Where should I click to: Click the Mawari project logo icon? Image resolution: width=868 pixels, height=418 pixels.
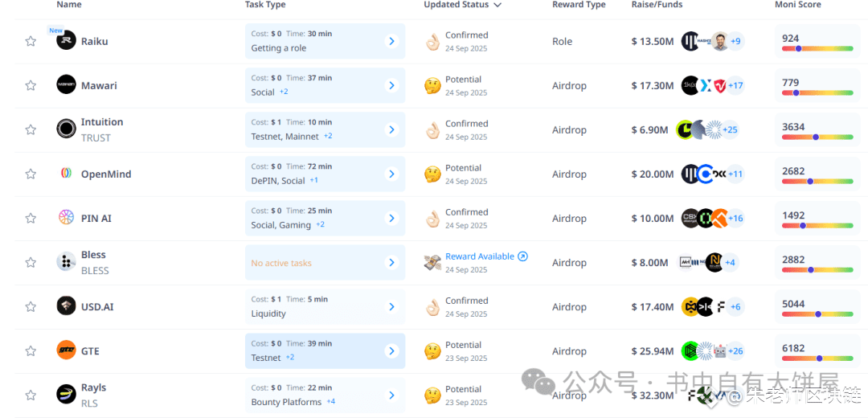click(x=66, y=84)
